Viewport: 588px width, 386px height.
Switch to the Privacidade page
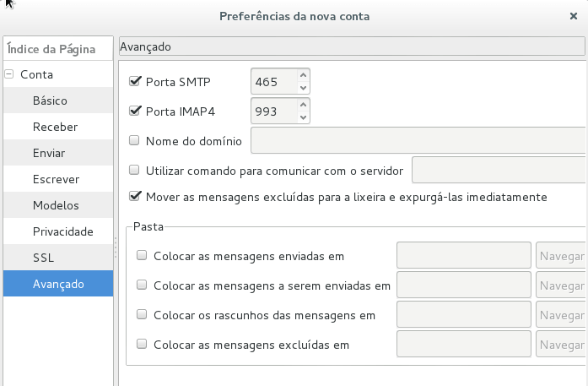coord(62,231)
